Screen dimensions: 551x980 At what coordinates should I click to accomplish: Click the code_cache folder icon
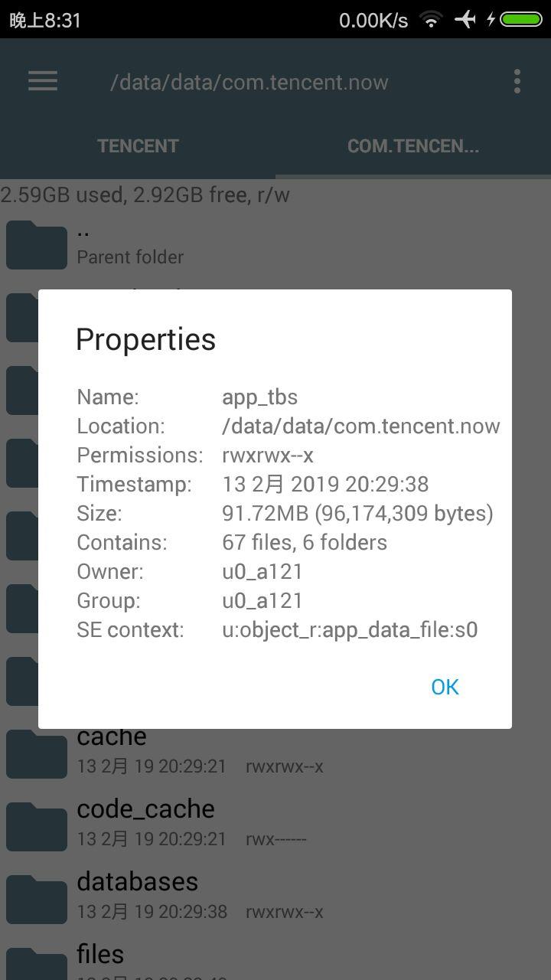(x=37, y=827)
